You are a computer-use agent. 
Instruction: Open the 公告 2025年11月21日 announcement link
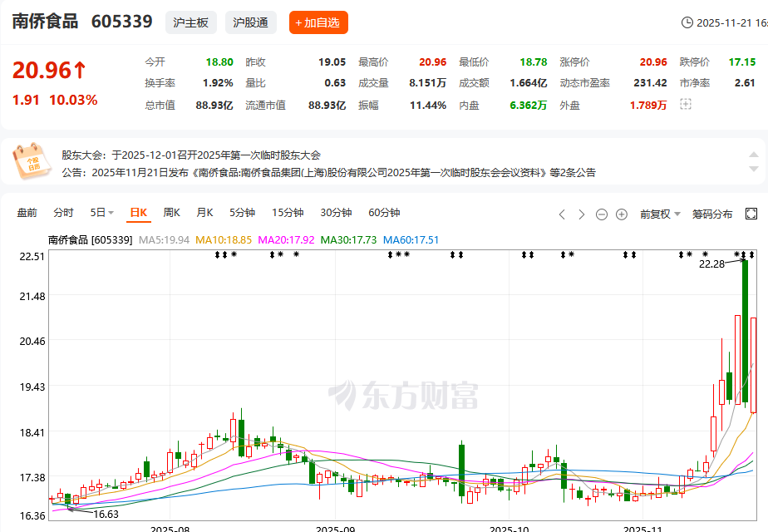coord(328,172)
